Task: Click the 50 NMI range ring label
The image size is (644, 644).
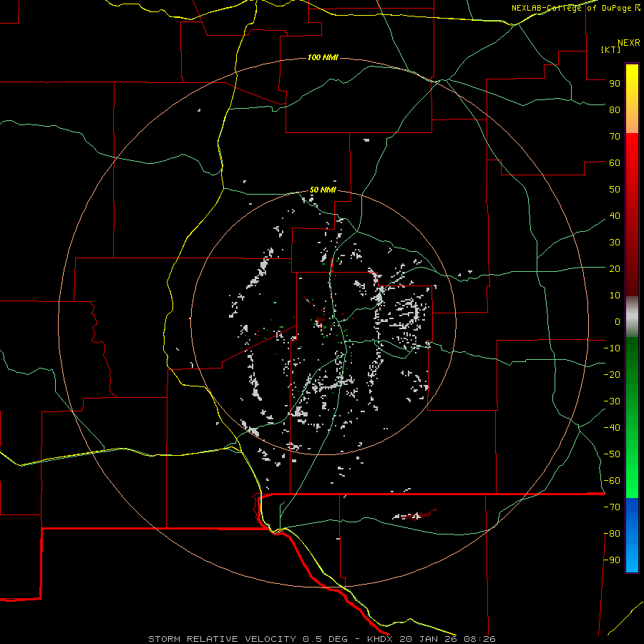Action: pos(323,190)
